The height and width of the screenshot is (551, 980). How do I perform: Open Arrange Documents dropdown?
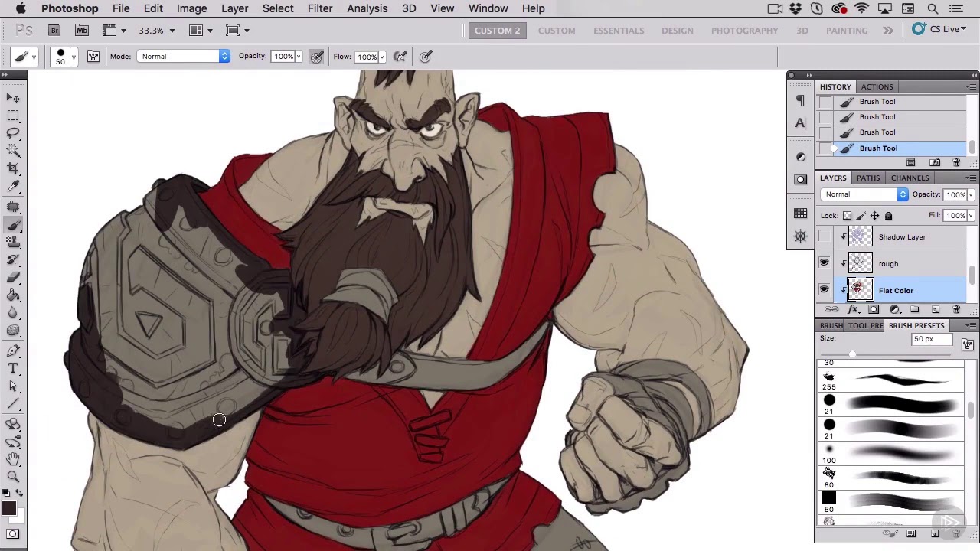point(201,31)
